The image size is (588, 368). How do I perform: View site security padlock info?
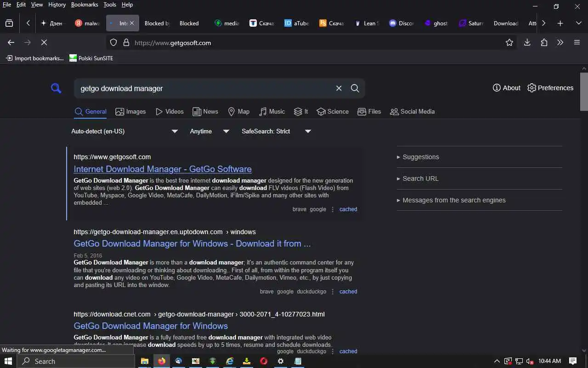pyautogui.click(x=126, y=43)
